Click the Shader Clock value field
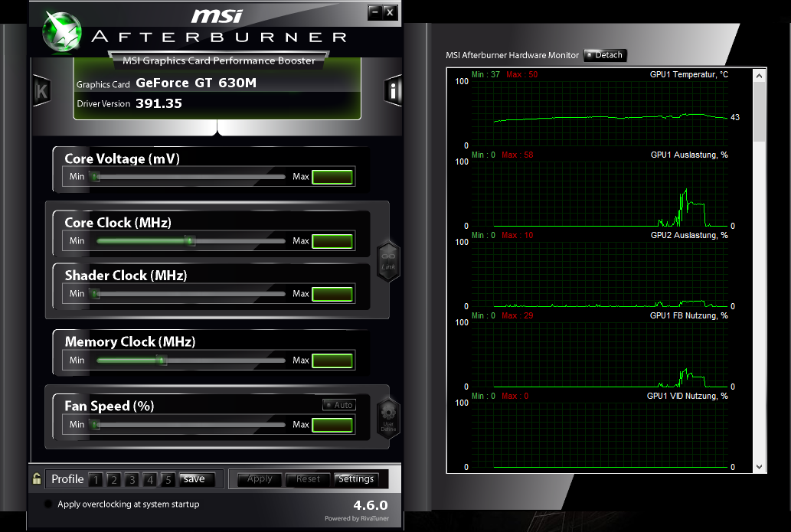 click(332, 294)
